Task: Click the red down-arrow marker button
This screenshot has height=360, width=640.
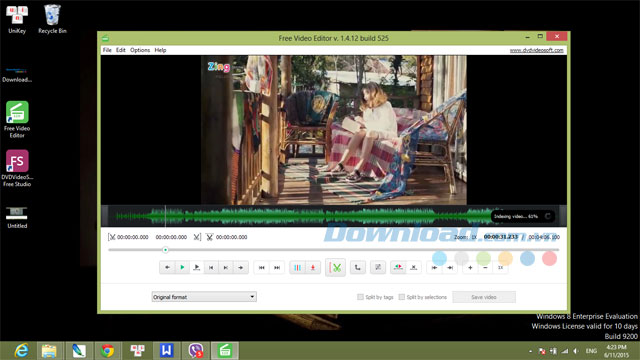Action: [x=313, y=267]
